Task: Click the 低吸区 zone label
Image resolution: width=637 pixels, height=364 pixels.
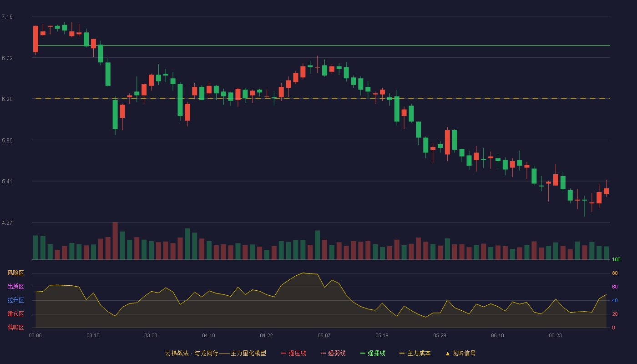Action: [15, 328]
